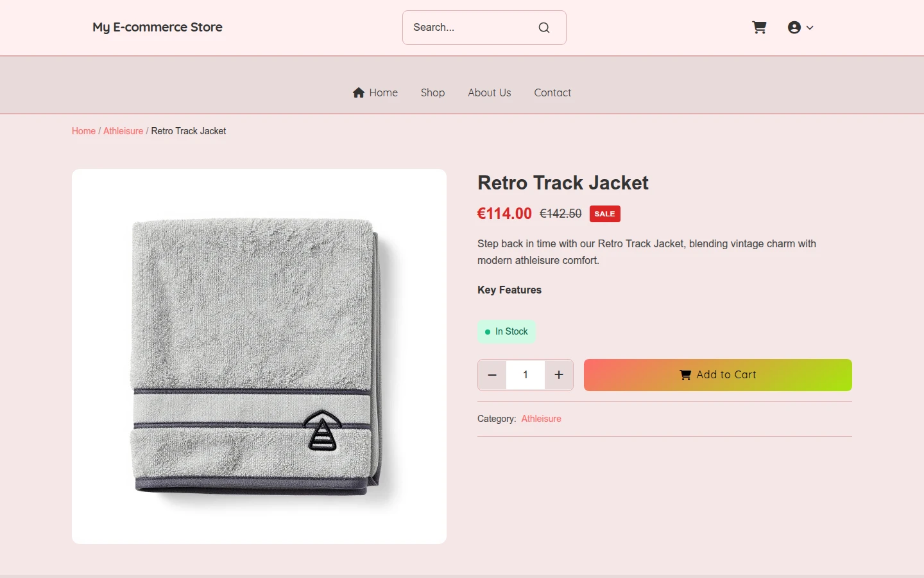Image resolution: width=924 pixels, height=578 pixels.
Task: Click Home in the navigation bar
Action: point(375,92)
